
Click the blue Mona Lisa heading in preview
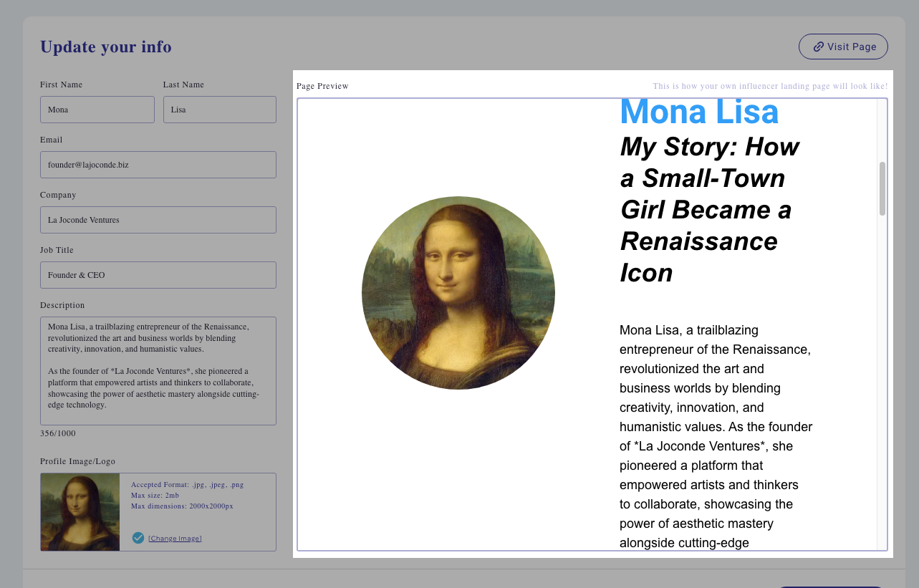point(698,112)
